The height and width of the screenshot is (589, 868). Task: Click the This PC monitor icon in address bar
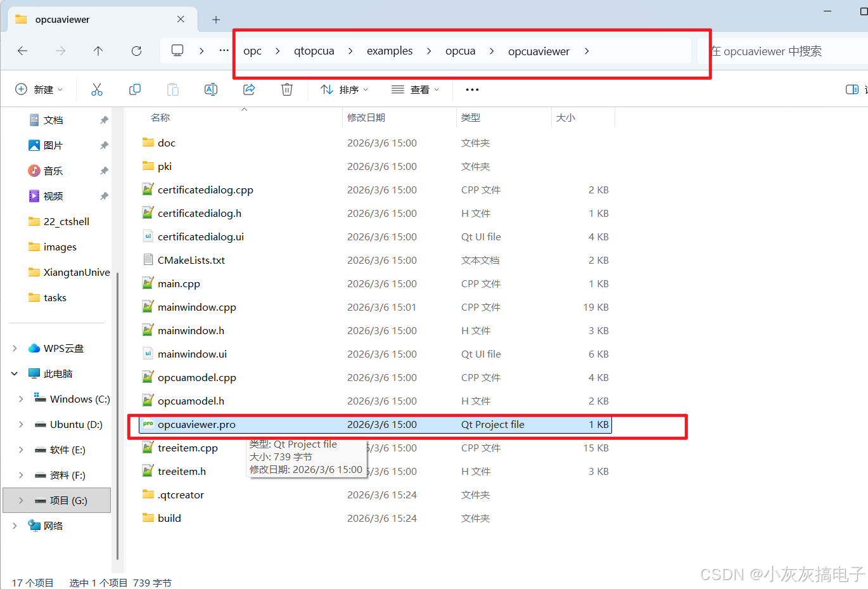[x=177, y=50]
